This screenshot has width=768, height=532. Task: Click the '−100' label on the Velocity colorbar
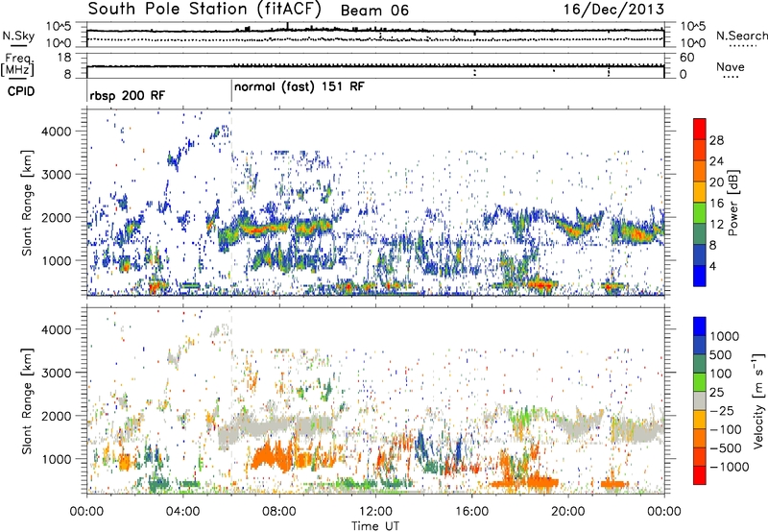pos(726,429)
